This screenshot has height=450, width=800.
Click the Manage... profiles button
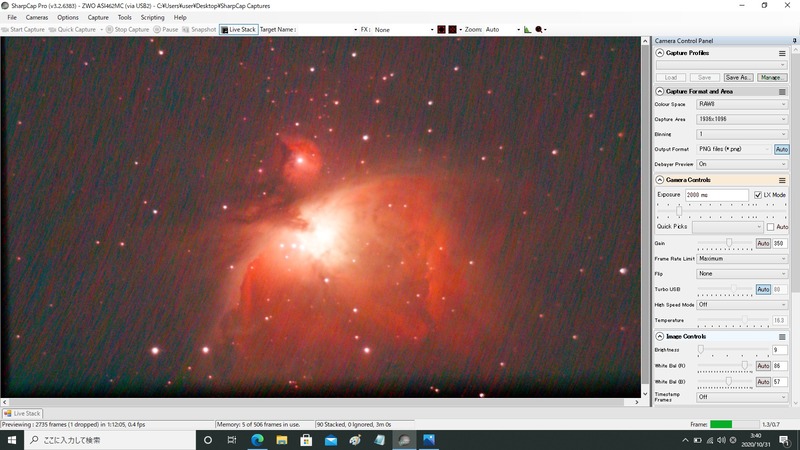[x=771, y=78]
